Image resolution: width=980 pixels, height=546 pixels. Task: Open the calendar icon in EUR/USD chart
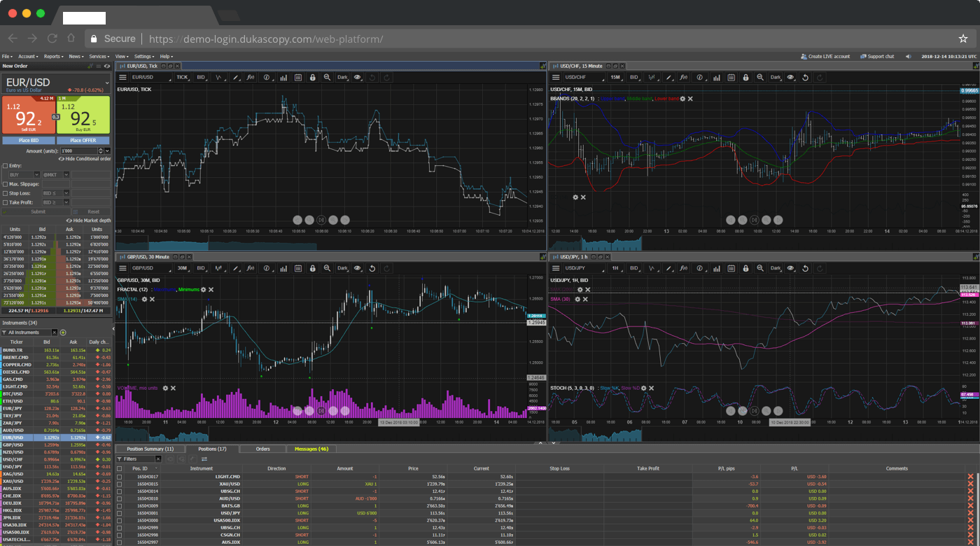(x=297, y=78)
